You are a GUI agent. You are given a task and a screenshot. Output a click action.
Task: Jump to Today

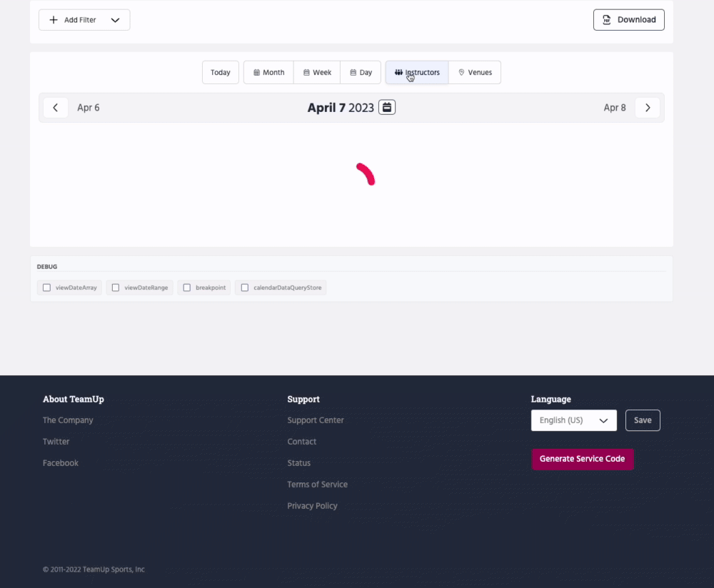221,73
